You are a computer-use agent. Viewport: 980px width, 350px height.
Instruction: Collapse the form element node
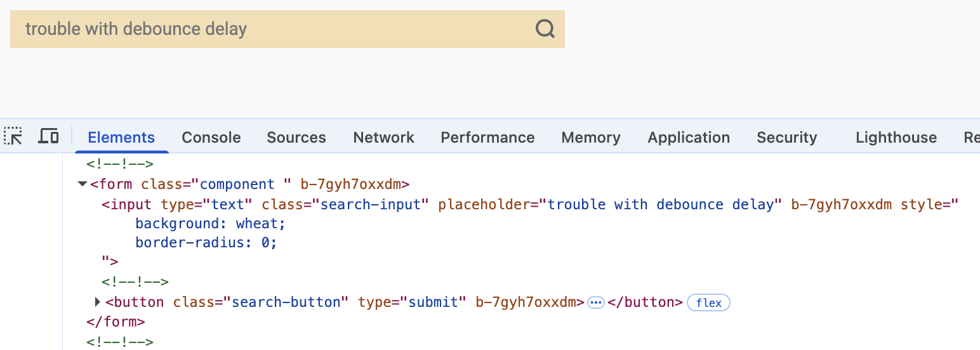(82, 185)
